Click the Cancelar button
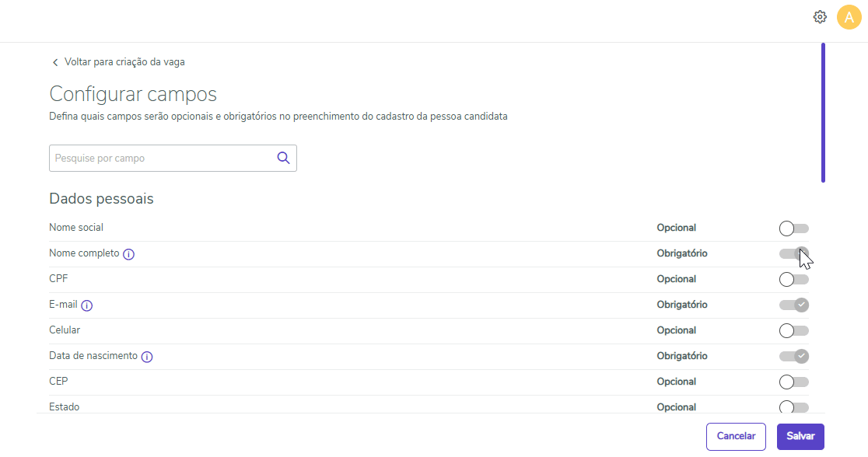Viewport: 868px width, 457px height. pos(736,437)
